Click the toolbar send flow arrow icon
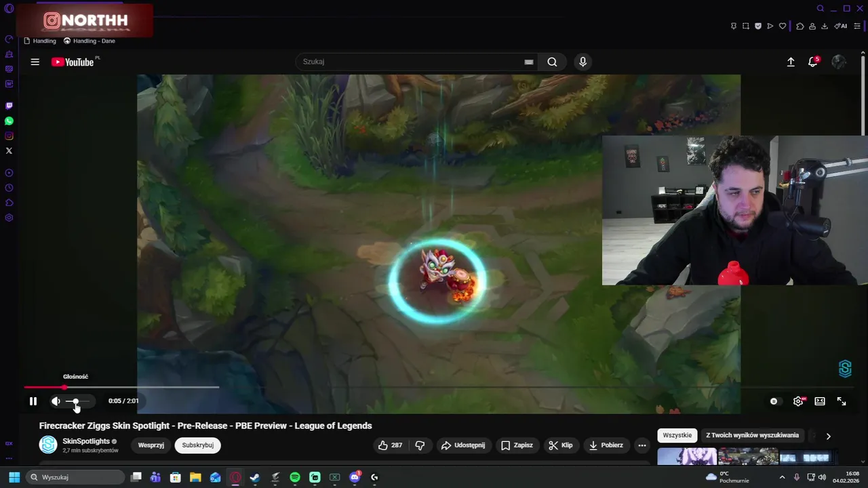The width and height of the screenshot is (868, 488). [x=770, y=26]
